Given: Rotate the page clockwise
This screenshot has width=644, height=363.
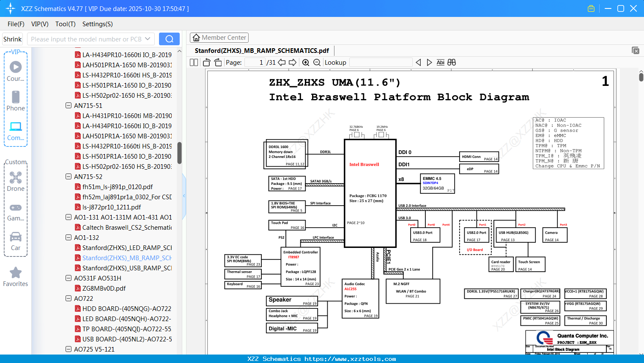Looking at the screenshot, I should pos(218,62).
